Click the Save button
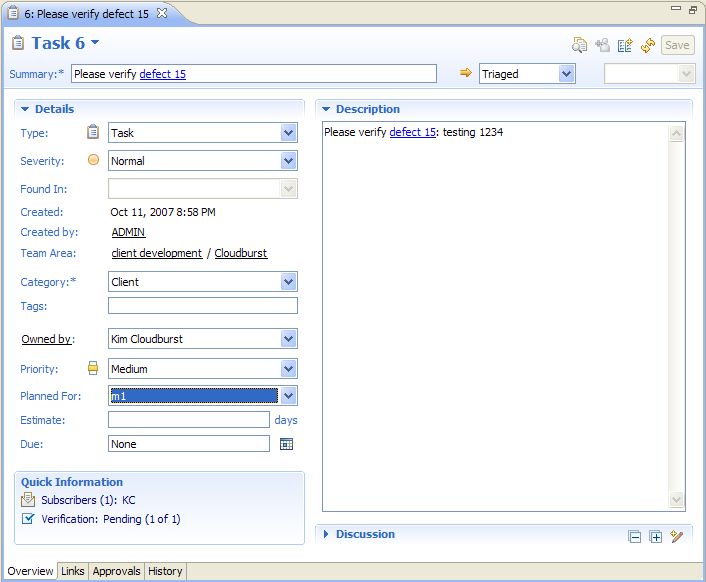 tap(677, 45)
